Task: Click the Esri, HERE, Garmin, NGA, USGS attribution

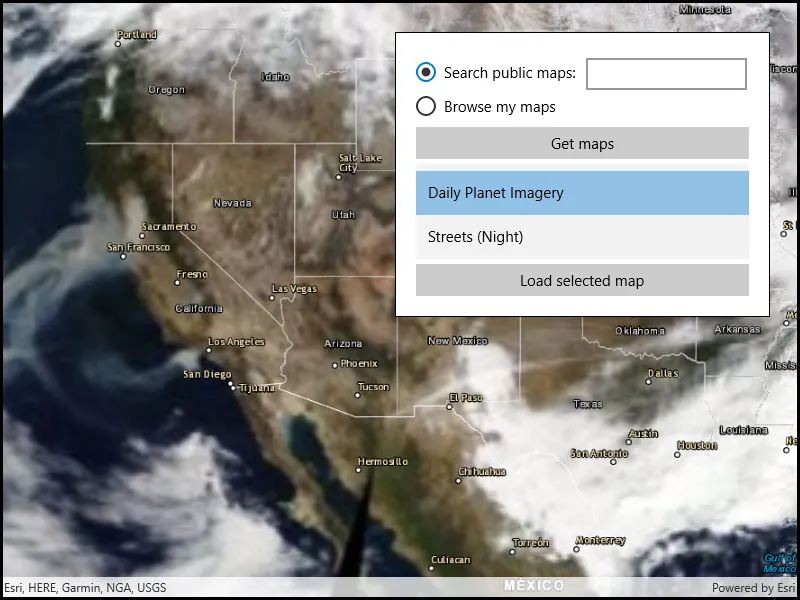Action: click(x=85, y=588)
